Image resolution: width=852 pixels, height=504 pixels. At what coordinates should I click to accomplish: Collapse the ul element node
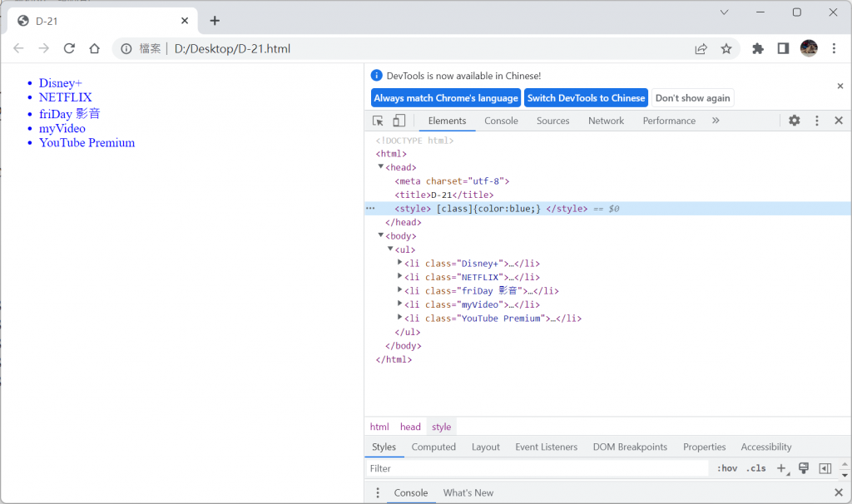tap(390, 249)
